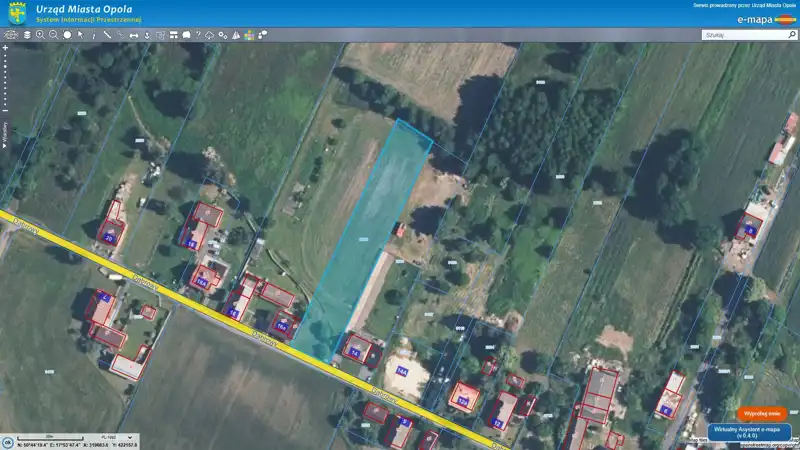Click the highlighted cyan parcel on the map
Viewport: 800px width, 450px height.
(x=365, y=239)
